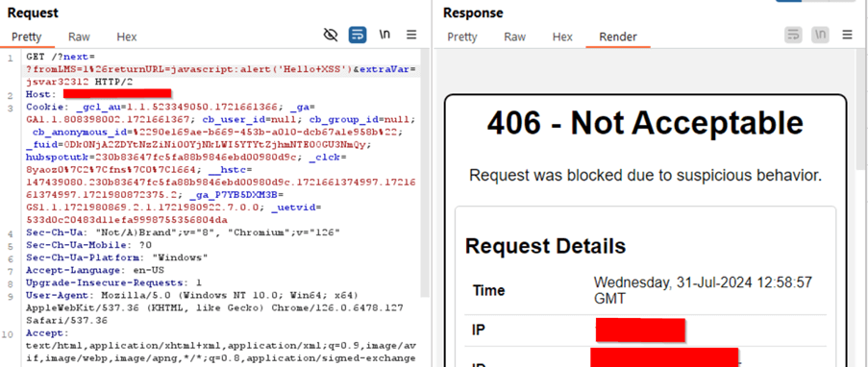Viewport: 868px width, 367px height.
Task: Click the Sec-Ch-Ua-Platform "Windows" line
Action: coord(117,257)
